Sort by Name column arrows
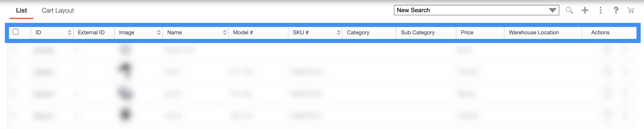 tap(224, 32)
